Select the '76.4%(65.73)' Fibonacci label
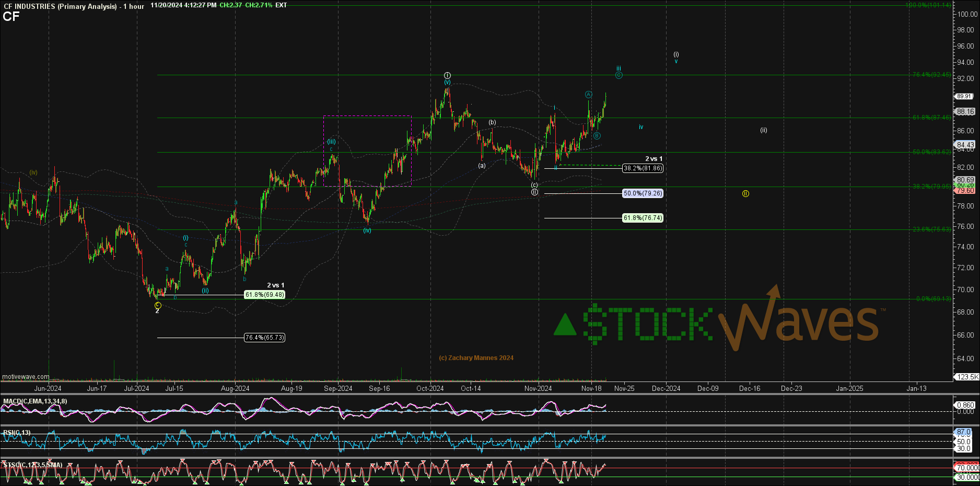980x486 pixels. coord(265,338)
